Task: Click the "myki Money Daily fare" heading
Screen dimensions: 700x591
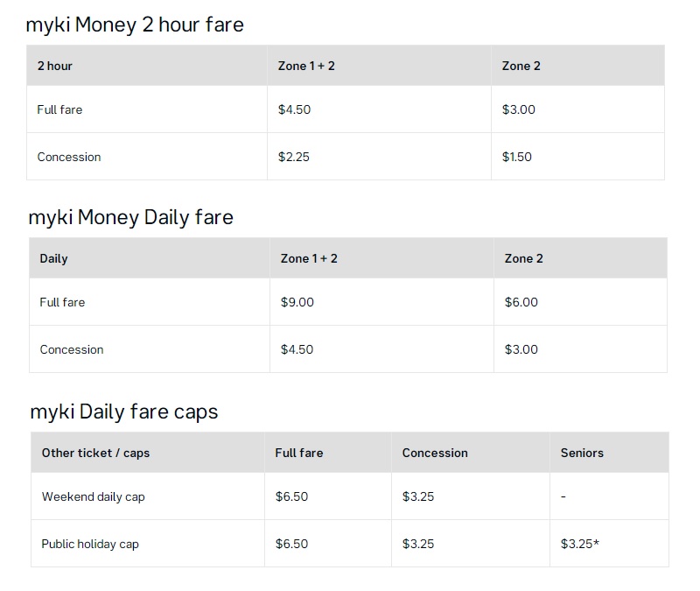Action: click(131, 217)
